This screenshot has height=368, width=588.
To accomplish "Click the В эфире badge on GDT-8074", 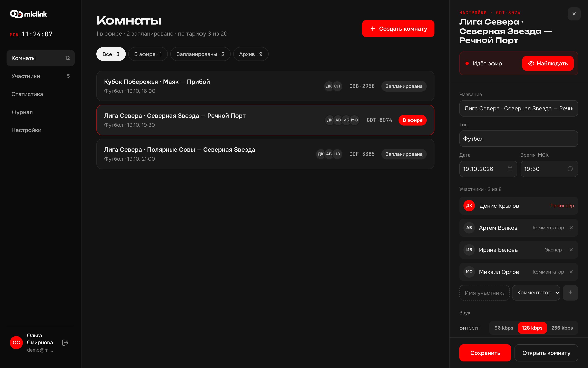I will pos(412,120).
